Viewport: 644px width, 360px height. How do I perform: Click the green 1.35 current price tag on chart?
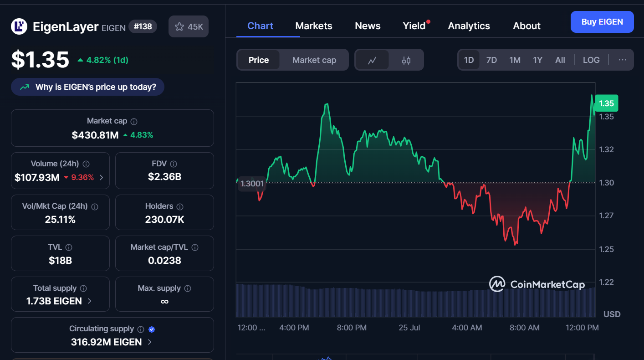click(x=606, y=103)
